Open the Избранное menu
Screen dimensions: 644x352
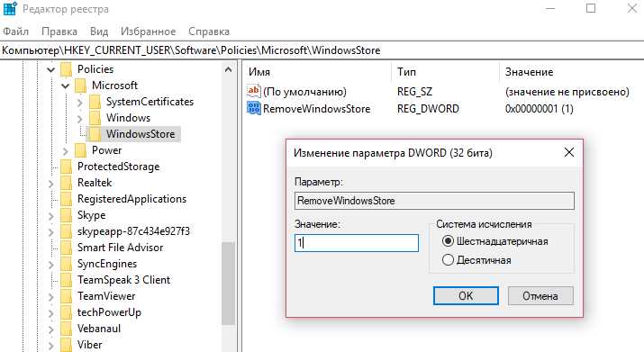tap(148, 32)
